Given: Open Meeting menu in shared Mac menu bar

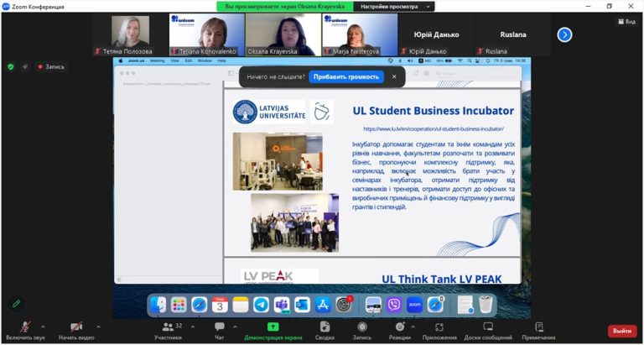Looking at the screenshot, I should point(158,61).
